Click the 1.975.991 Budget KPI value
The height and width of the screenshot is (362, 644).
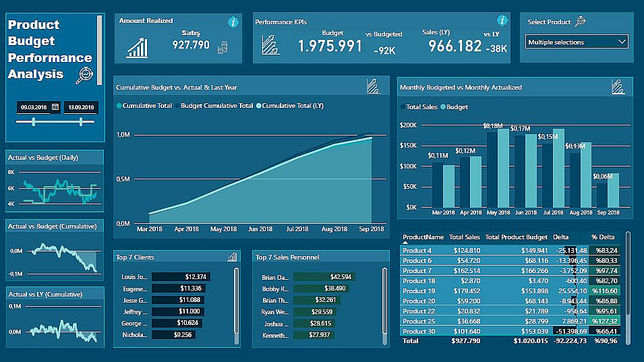click(x=330, y=46)
